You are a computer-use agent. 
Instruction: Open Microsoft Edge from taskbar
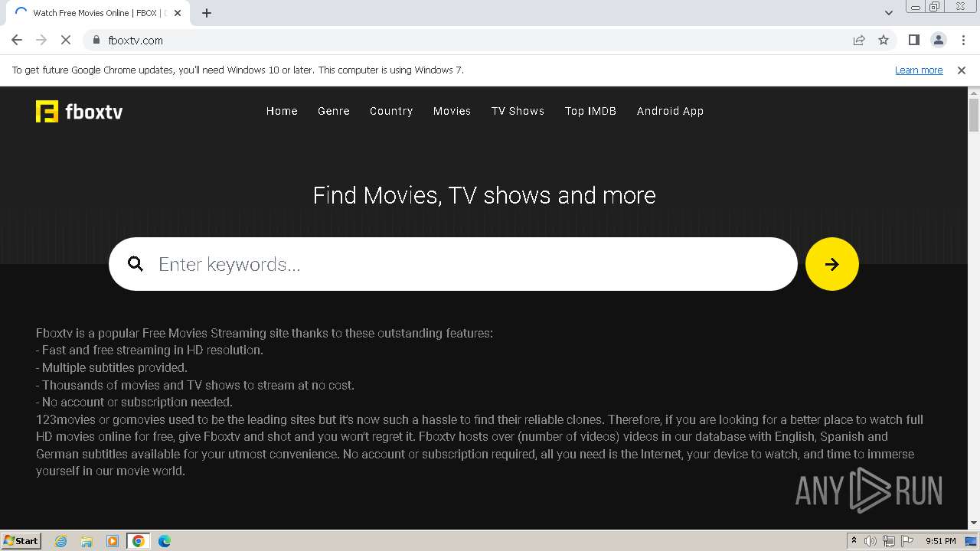coord(165,541)
